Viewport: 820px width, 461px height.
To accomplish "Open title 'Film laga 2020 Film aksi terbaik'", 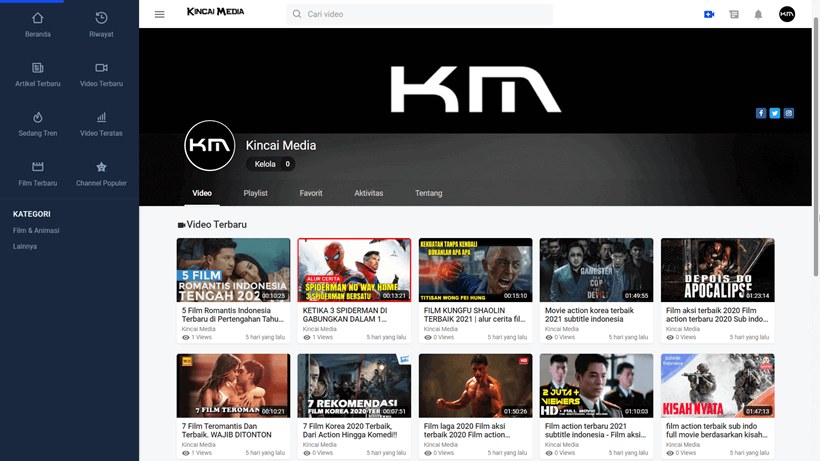I will coord(466,430).
